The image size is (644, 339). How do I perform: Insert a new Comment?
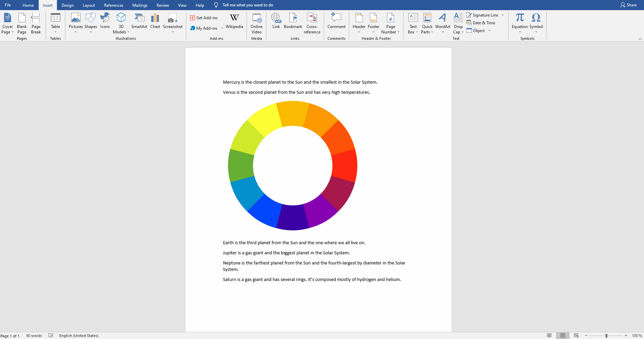tap(336, 21)
